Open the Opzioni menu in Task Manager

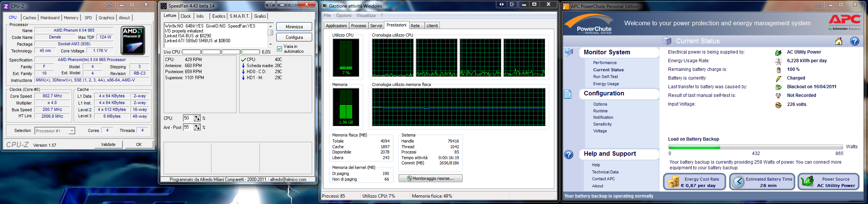(343, 15)
